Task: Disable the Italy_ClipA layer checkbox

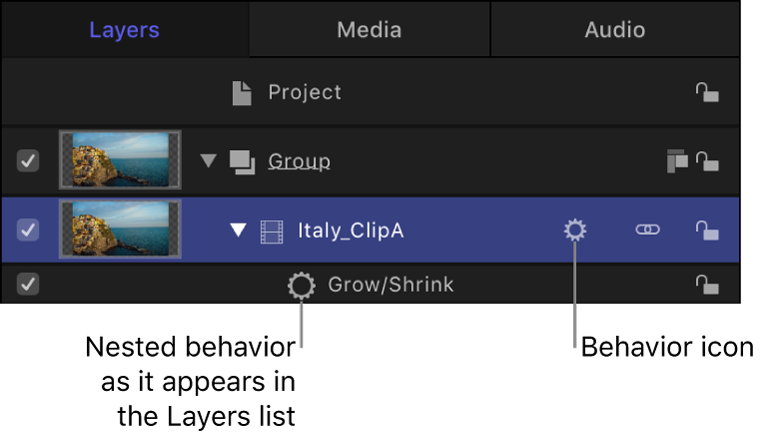Action: coord(28,230)
